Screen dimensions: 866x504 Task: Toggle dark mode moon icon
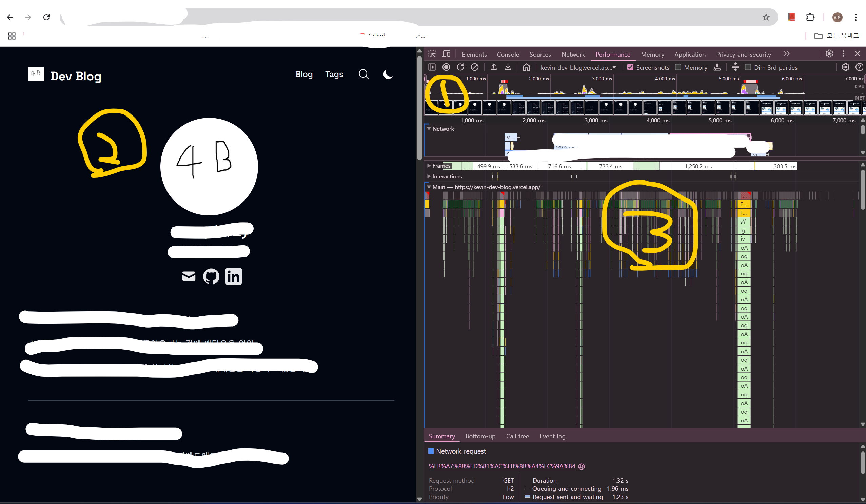pos(388,74)
